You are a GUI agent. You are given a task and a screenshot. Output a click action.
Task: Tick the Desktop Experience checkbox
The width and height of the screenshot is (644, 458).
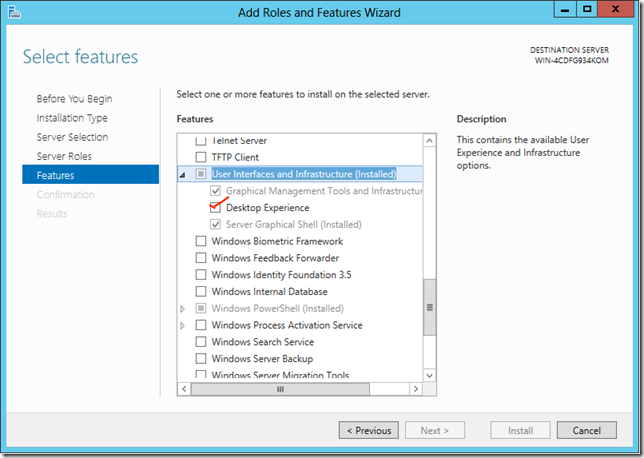[x=215, y=208]
